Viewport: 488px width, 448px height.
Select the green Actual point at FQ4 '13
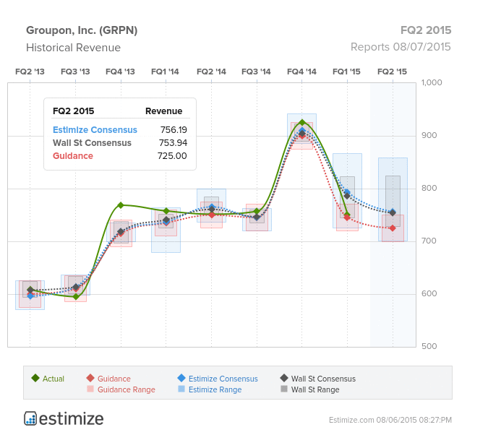(121, 205)
